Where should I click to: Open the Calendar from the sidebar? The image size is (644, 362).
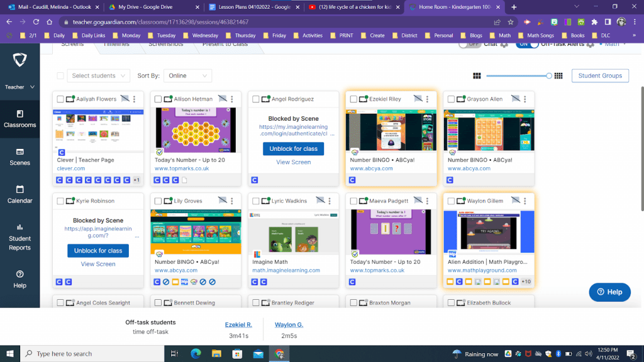(19, 194)
